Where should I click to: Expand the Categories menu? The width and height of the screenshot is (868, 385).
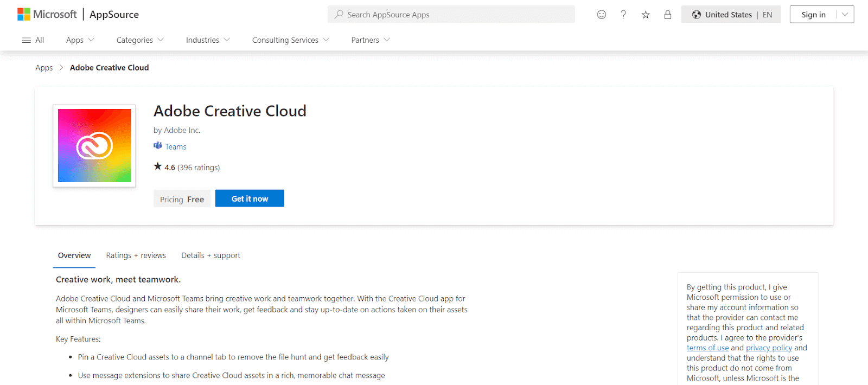tap(140, 40)
